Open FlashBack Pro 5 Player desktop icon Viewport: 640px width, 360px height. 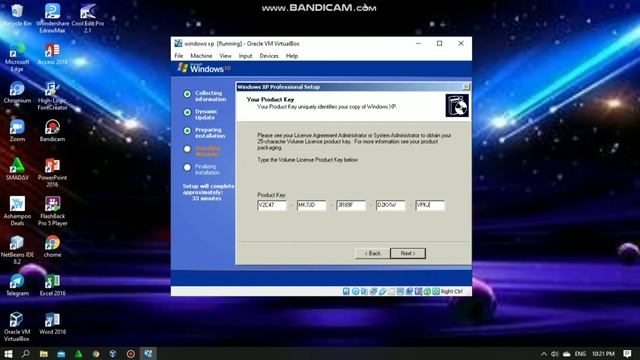coord(52,211)
